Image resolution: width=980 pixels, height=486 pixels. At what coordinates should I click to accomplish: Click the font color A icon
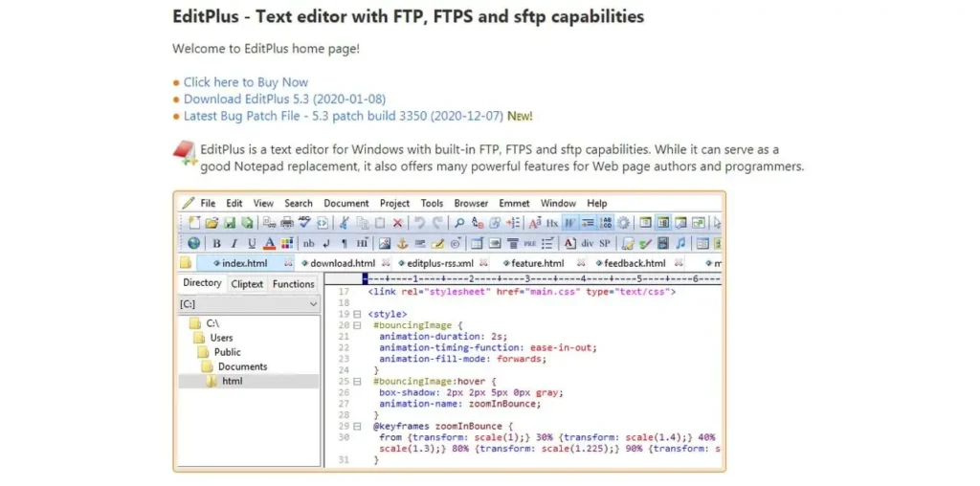[270, 243]
